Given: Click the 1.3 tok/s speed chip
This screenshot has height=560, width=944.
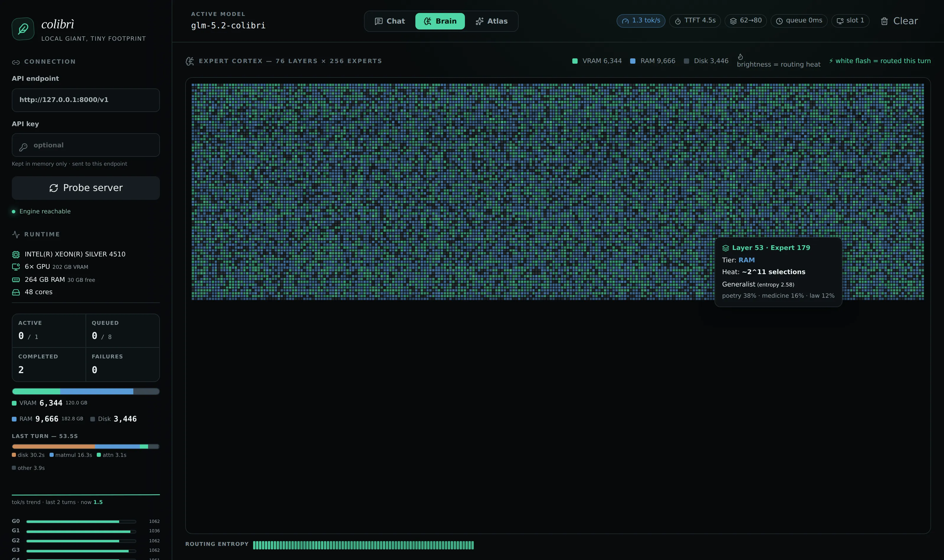Looking at the screenshot, I should (641, 21).
